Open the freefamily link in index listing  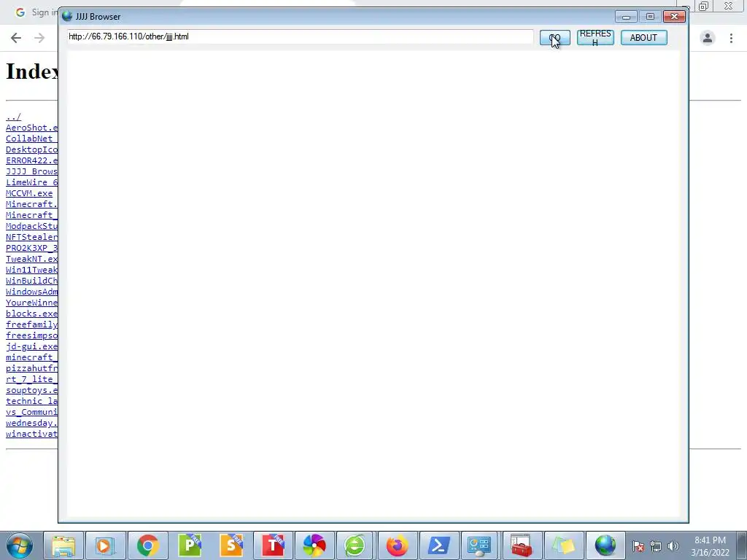click(x=31, y=324)
